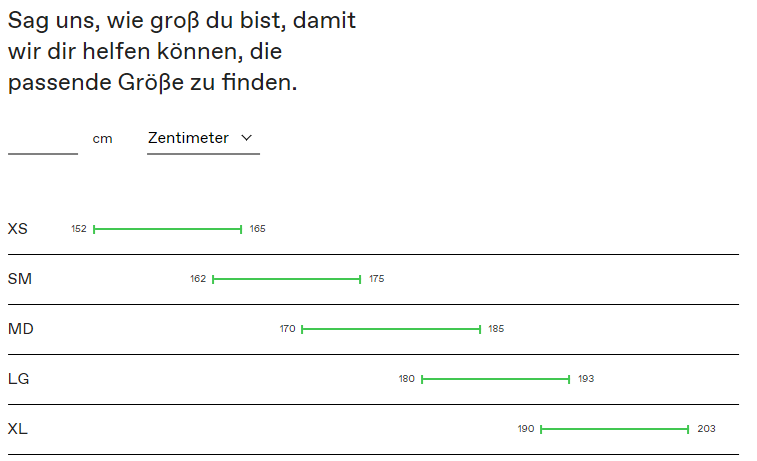The image size is (757, 461).
Task: Click the MD green range bar
Action: tap(391, 329)
